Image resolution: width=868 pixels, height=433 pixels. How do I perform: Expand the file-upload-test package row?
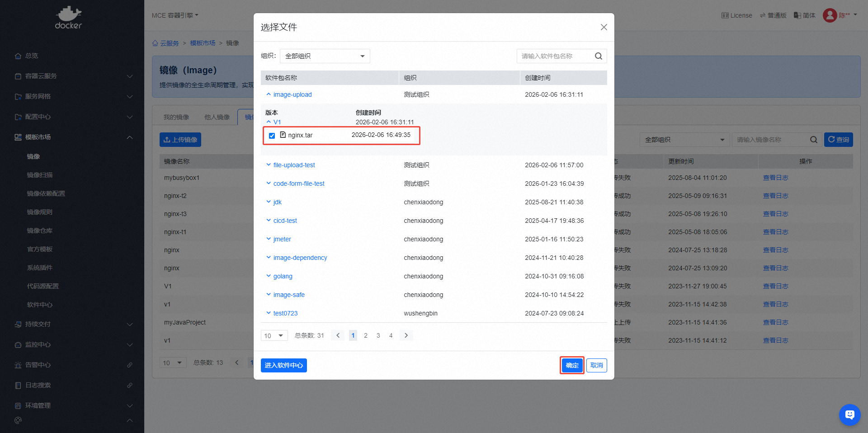(269, 165)
